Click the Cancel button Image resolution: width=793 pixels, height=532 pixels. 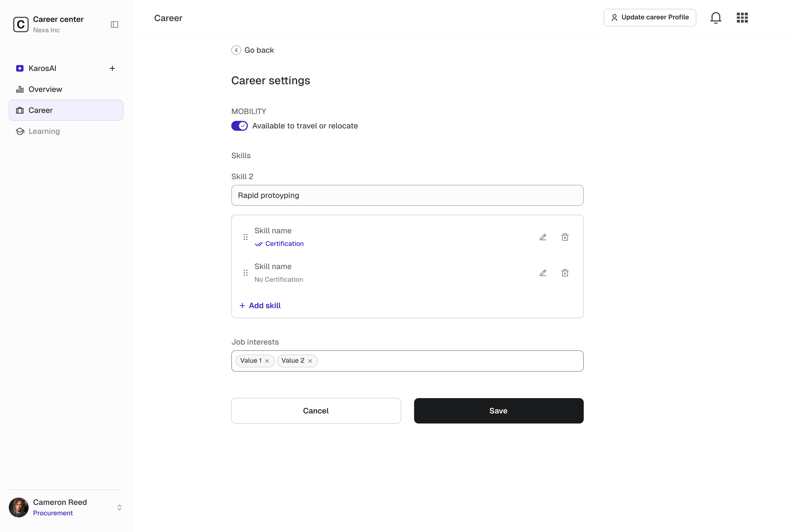pos(316,411)
